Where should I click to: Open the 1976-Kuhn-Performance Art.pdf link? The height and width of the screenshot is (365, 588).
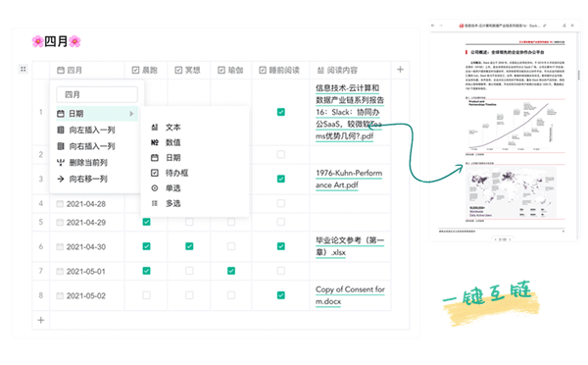(x=349, y=179)
